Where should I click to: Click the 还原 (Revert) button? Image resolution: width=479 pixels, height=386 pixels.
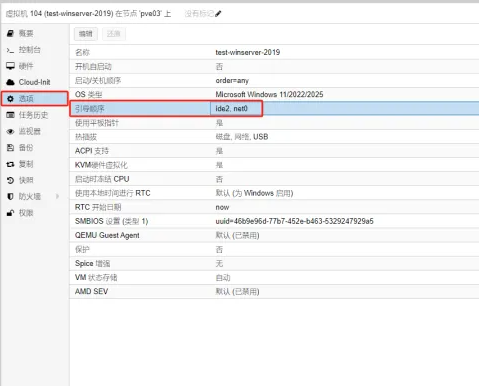pos(114,34)
